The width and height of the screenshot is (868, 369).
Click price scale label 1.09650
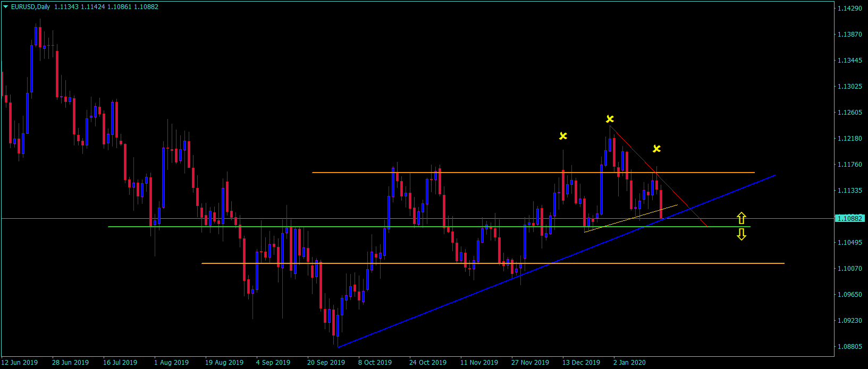coord(849,295)
